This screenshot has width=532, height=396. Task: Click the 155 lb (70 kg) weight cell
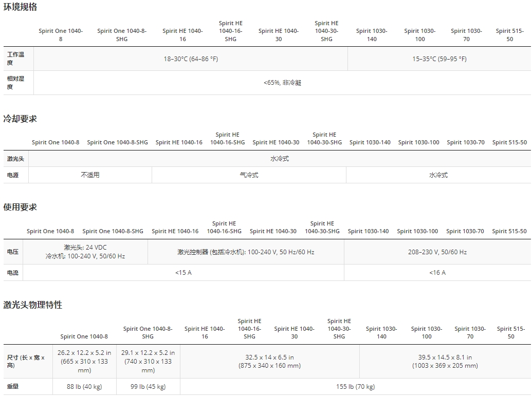[x=356, y=387]
